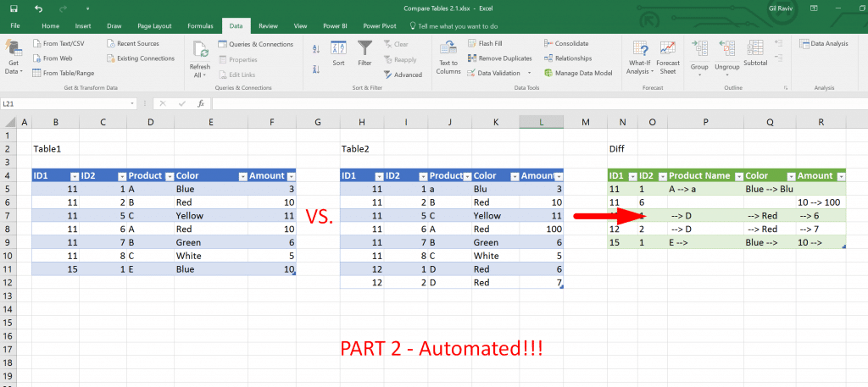Open Relationships dialog

pos(568,58)
